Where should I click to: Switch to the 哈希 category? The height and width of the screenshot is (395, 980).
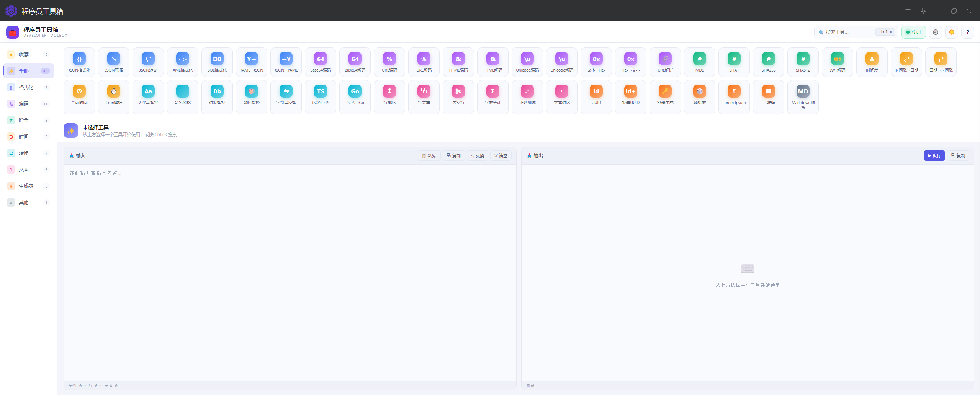click(x=28, y=120)
